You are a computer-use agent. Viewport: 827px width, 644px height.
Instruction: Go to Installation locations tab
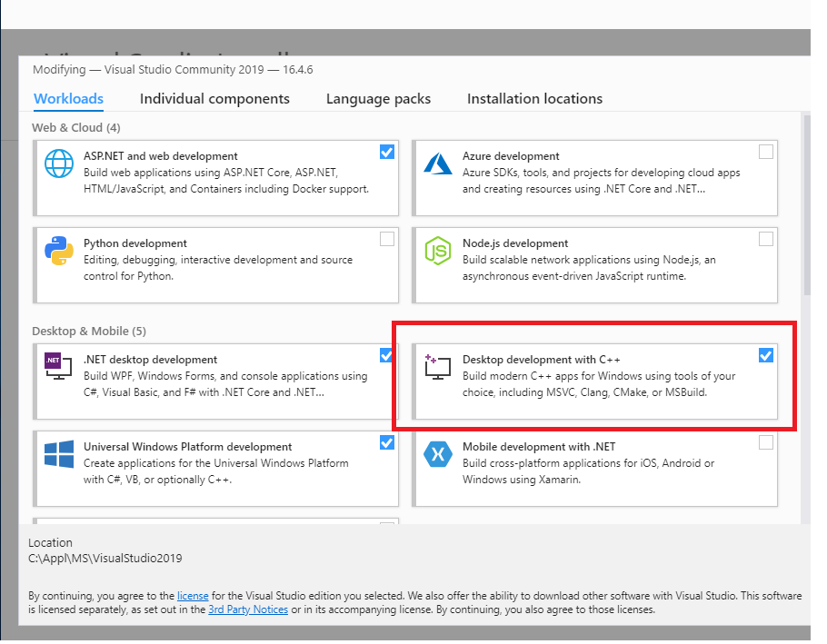(x=534, y=98)
